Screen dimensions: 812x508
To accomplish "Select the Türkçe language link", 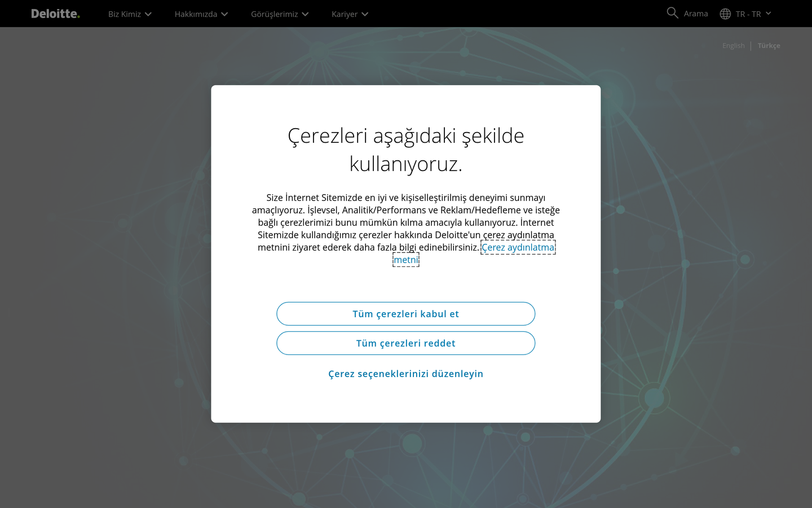I will pyautogui.click(x=769, y=46).
